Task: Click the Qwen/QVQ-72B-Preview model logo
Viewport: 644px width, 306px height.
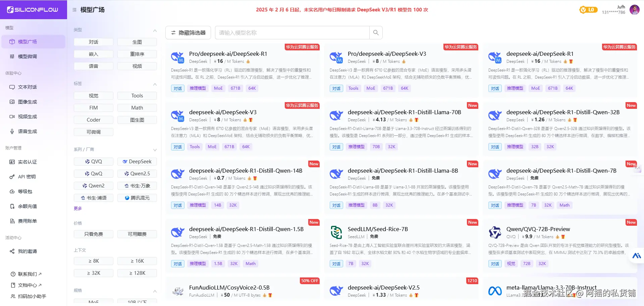Action: 495,232
